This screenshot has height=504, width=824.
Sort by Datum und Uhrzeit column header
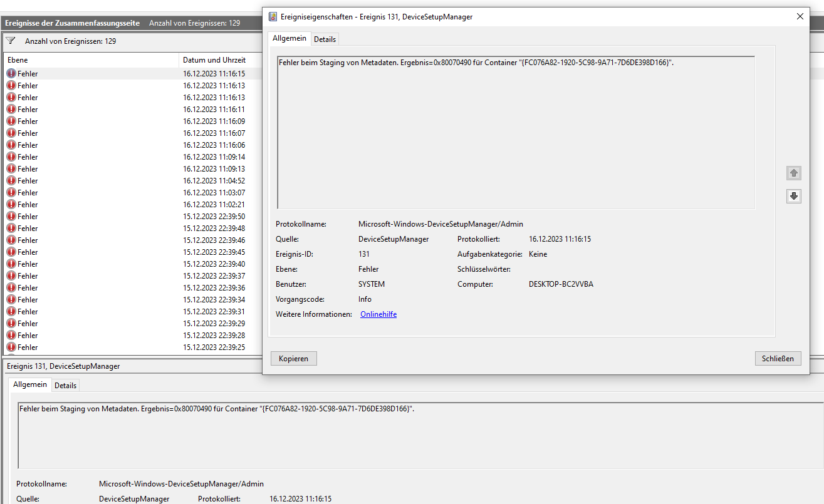point(221,60)
